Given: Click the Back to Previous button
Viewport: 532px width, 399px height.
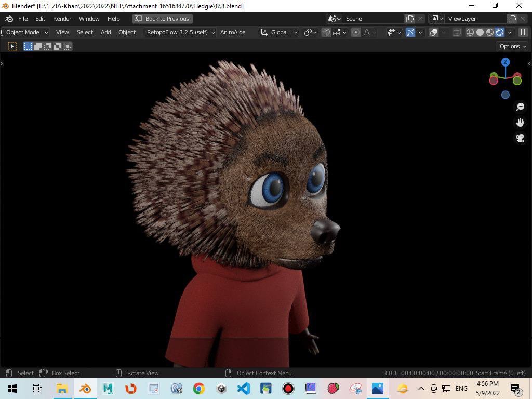Looking at the screenshot, I should tap(163, 19).
